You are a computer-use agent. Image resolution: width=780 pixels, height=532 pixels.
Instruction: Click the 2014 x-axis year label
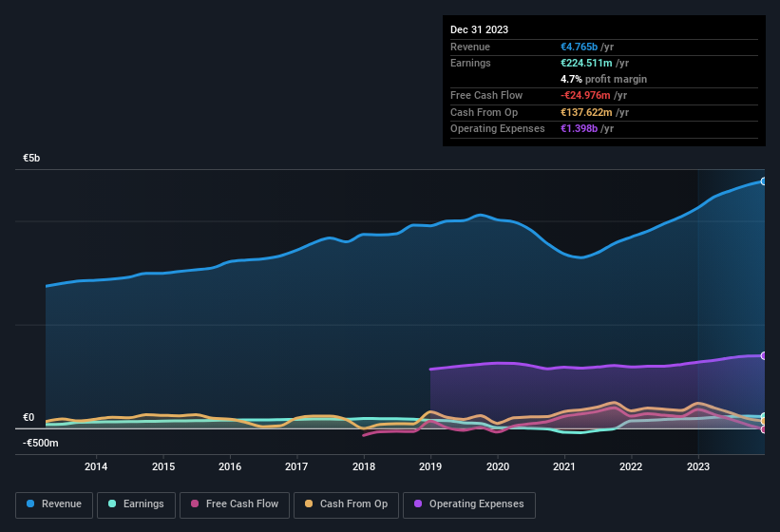click(x=95, y=466)
